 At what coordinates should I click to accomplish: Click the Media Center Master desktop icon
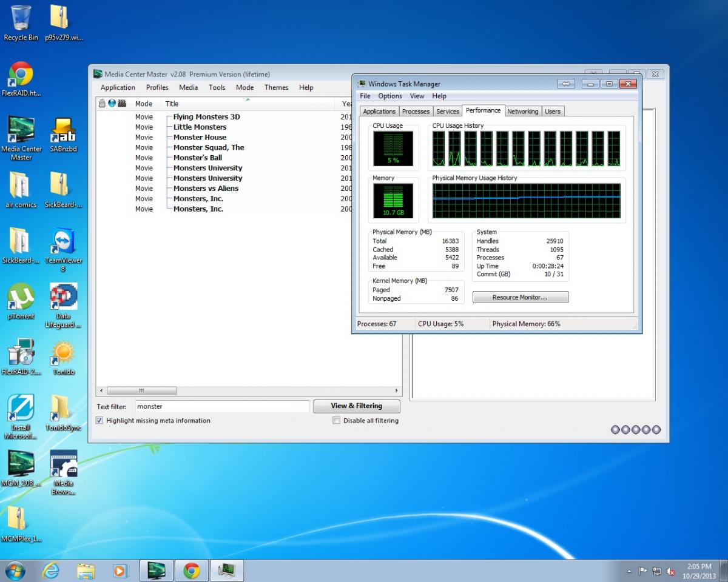21,132
